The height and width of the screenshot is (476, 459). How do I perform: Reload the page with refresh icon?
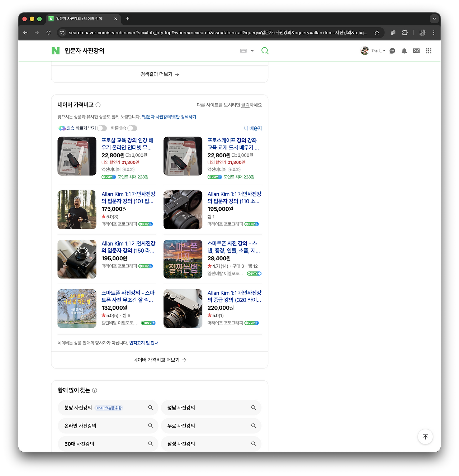(x=48, y=33)
